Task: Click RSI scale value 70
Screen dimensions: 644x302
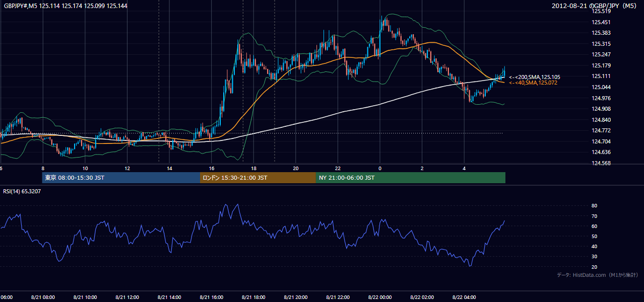Action: pyautogui.click(x=595, y=216)
